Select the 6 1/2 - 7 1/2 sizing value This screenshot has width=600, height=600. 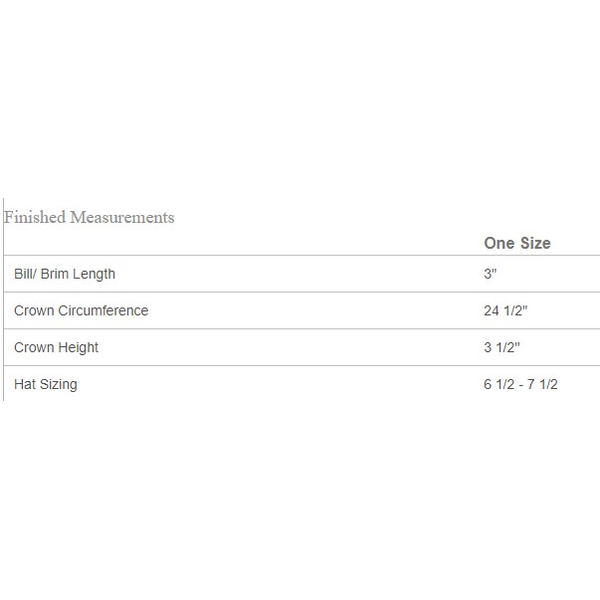pos(521,384)
